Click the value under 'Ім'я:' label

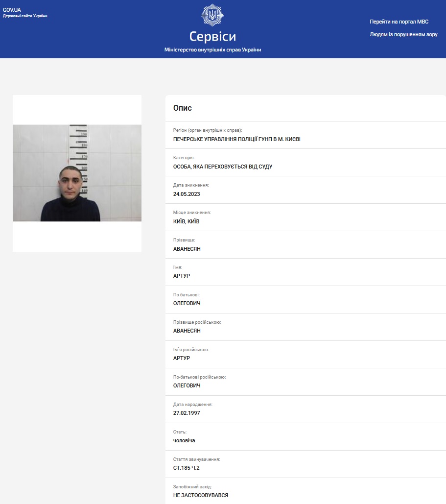tap(182, 276)
